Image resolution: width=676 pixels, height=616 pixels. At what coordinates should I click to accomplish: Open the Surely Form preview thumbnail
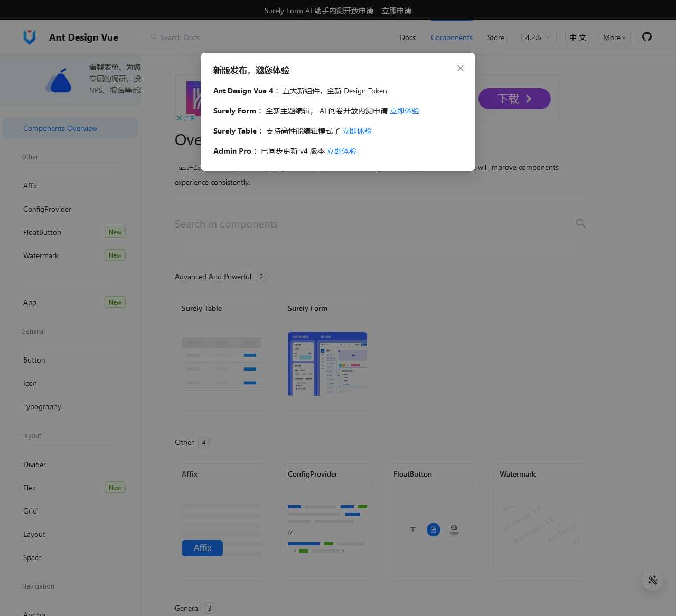pyautogui.click(x=327, y=364)
